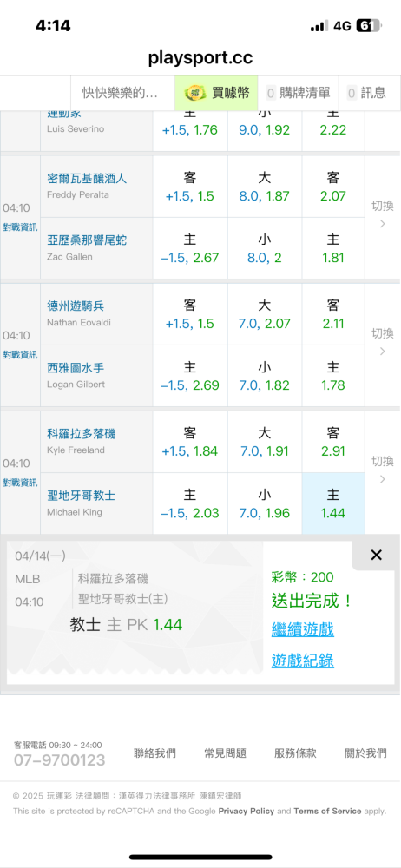
Task: Select 科羅拉多落磯 away moneyline 2.91
Action: click(x=333, y=442)
